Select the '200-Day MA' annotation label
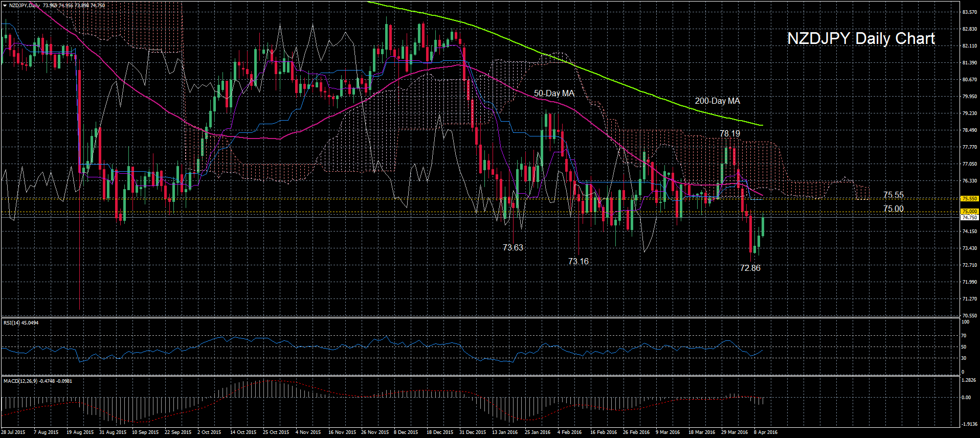The width and height of the screenshot is (980, 438). [717, 101]
